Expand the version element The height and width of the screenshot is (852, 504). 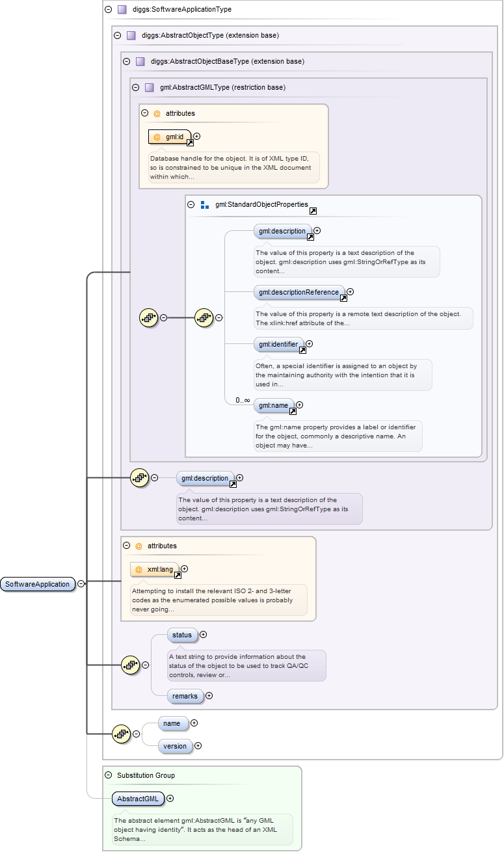[198, 746]
